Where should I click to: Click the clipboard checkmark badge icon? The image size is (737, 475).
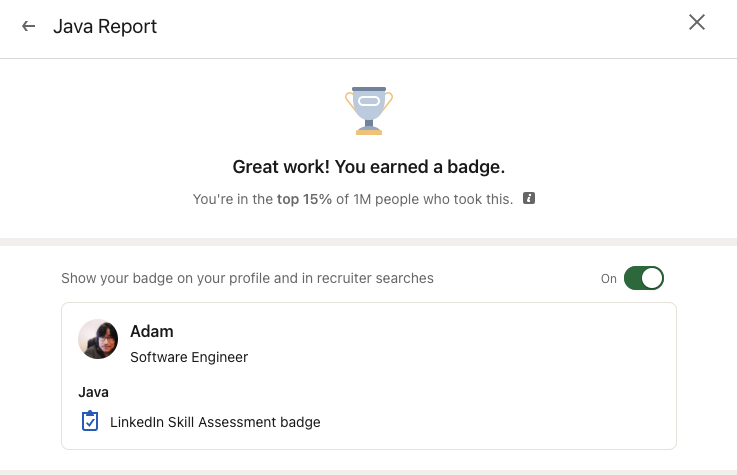[x=90, y=421]
